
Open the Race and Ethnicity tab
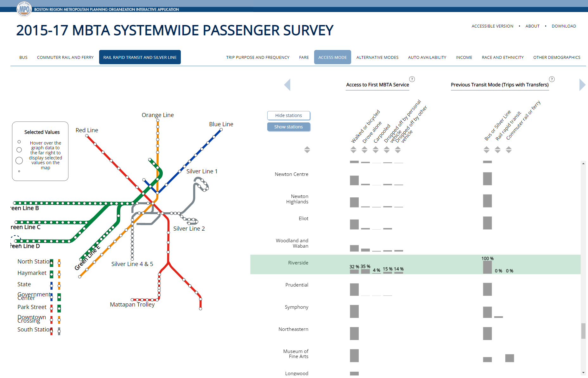pos(503,57)
